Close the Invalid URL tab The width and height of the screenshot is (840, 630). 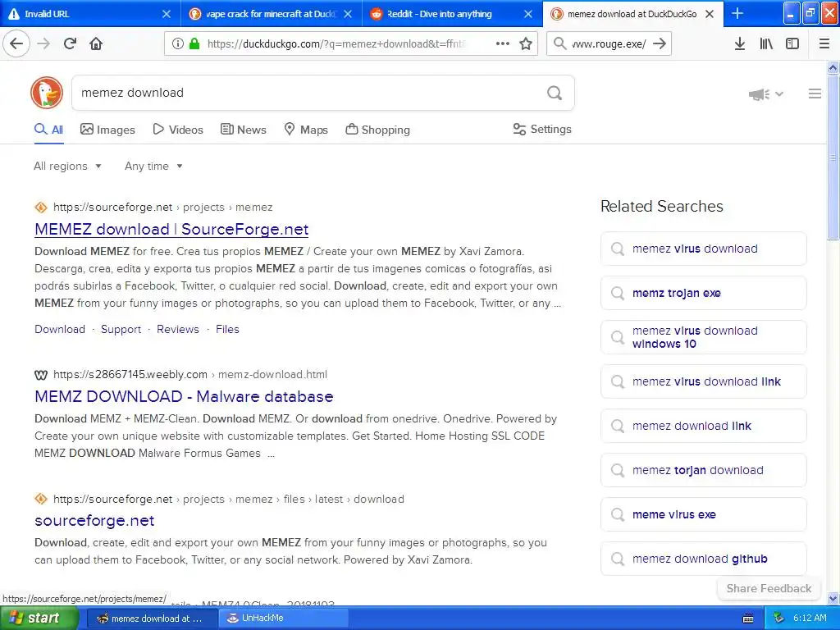pos(167,14)
